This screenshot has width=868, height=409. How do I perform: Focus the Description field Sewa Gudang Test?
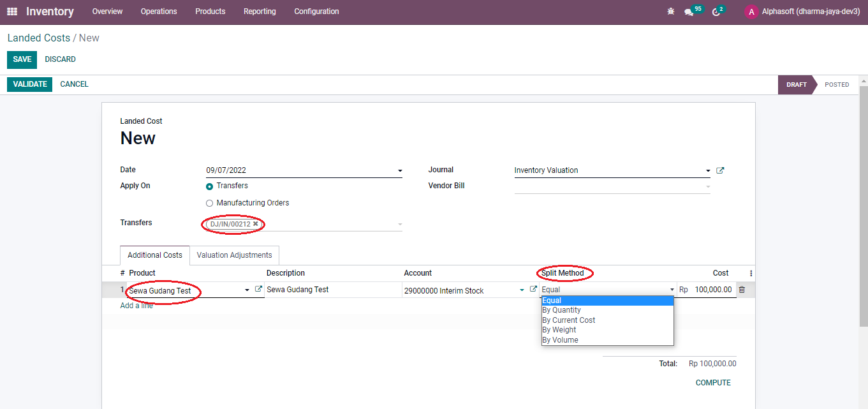[333, 290]
